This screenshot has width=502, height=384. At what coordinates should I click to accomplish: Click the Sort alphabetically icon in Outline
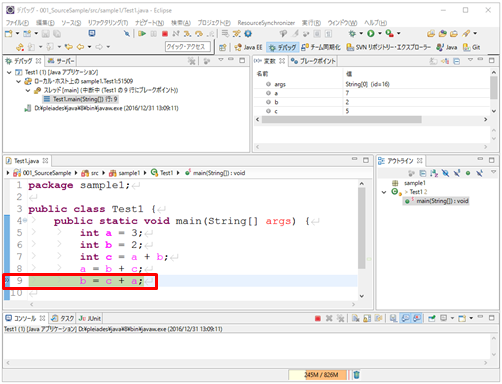coord(434,173)
